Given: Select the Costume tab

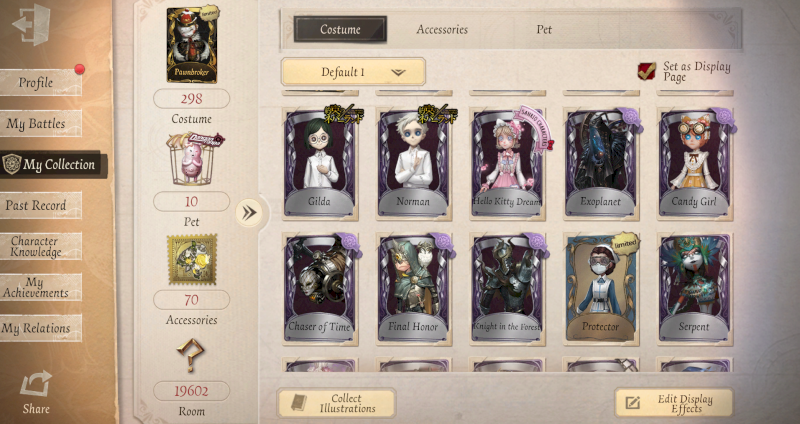Looking at the screenshot, I should coord(340,30).
